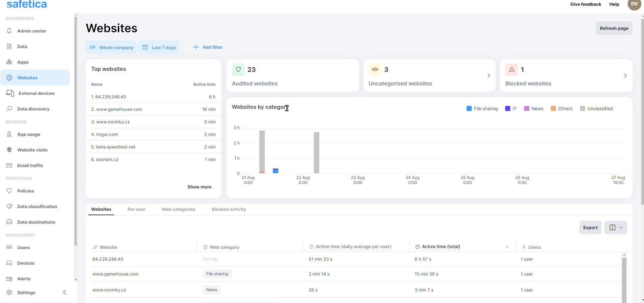Open Admin center bell icon
The image size is (644, 303).
point(9,31)
